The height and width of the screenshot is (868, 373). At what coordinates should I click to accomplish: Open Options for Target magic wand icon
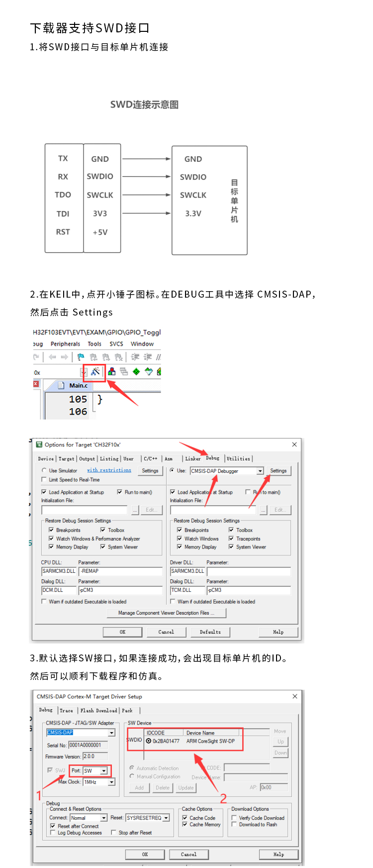tap(95, 371)
